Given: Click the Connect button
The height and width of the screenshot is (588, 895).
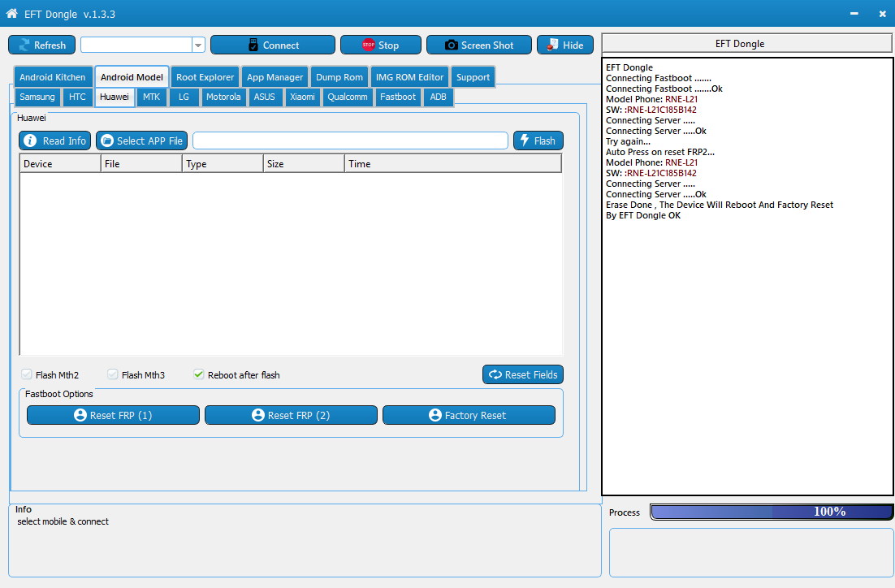Looking at the screenshot, I should tap(273, 45).
